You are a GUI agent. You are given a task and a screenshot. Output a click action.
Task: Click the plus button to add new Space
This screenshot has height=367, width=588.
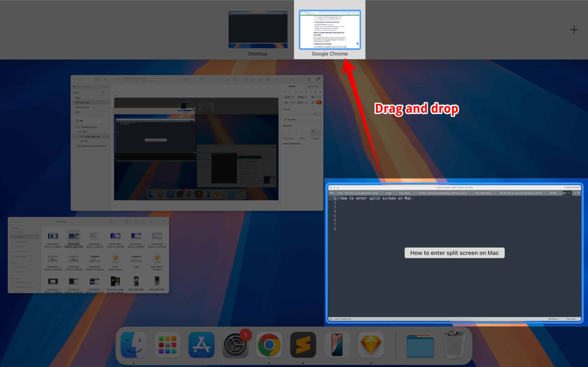tap(574, 30)
